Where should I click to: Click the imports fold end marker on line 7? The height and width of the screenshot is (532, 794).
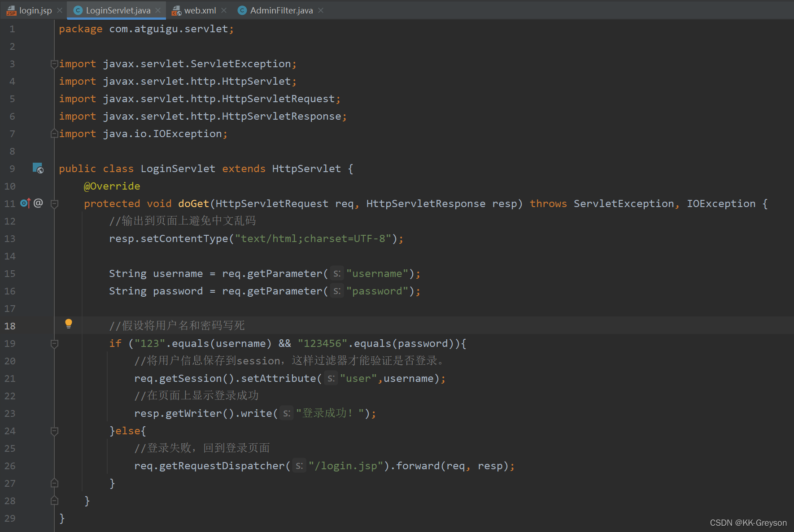click(x=54, y=134)
